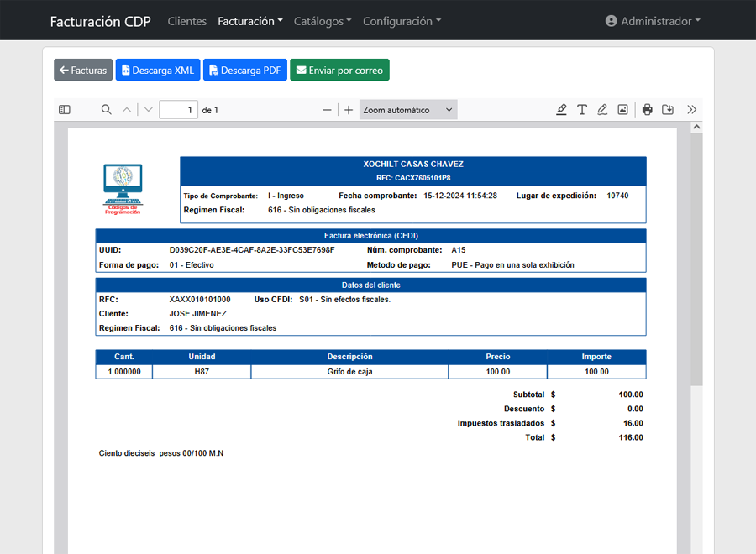Open the Clientes menu item

tap(186, 21)
